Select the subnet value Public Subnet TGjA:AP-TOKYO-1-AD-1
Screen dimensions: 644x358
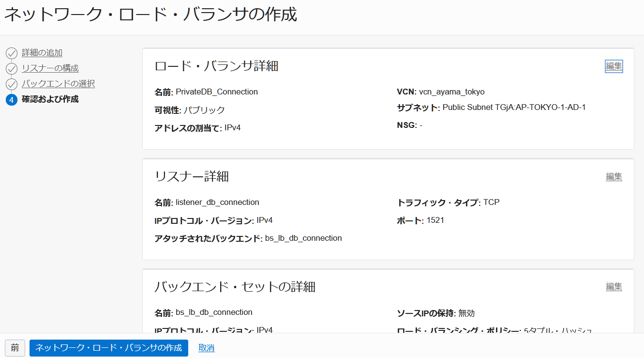coord(514,108)
